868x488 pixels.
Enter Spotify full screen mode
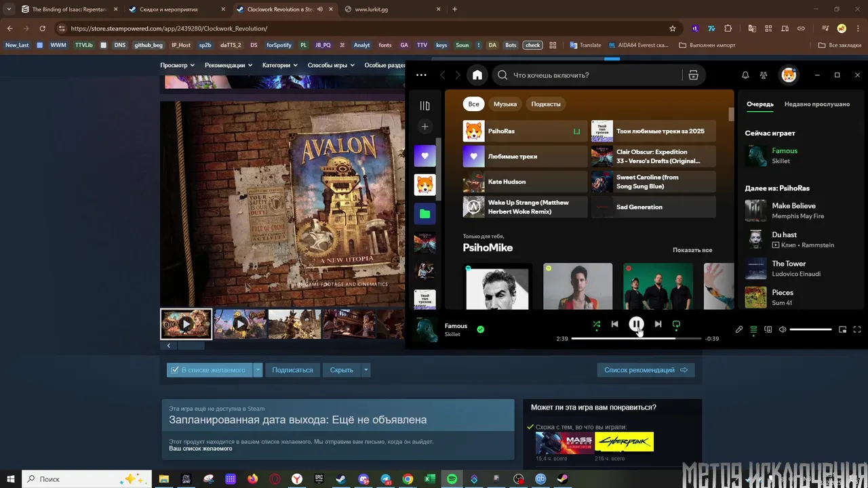(856, 329)
